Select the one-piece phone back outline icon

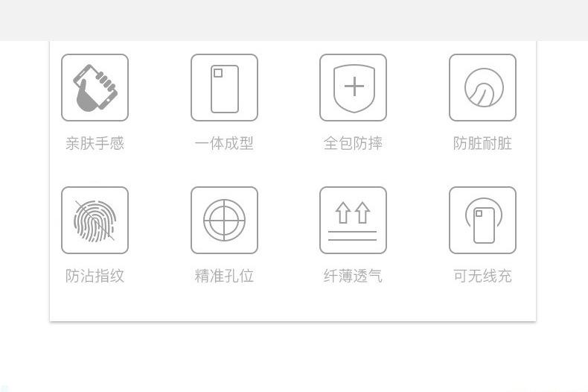(224, 87)
